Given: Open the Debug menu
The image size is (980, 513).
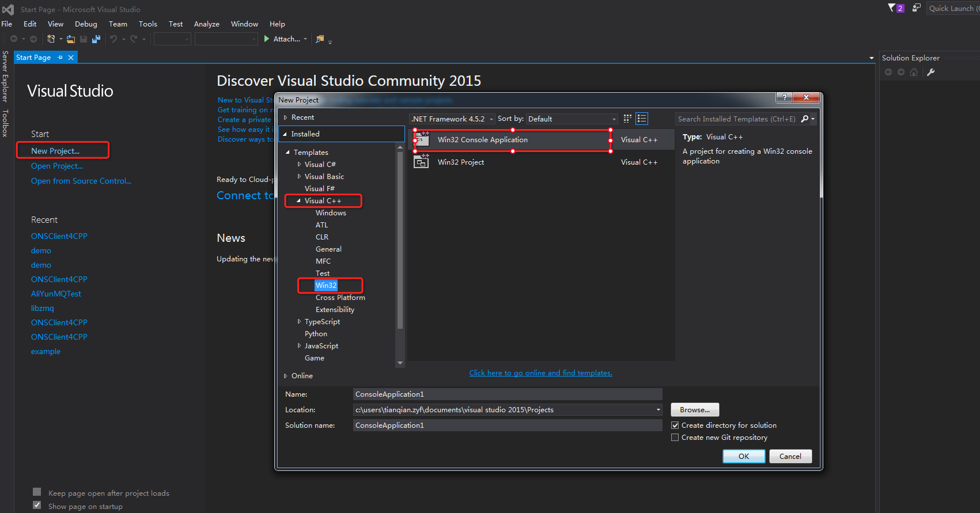Looking at the screenshot, I should pyautogui.click(x=86, y=24).
